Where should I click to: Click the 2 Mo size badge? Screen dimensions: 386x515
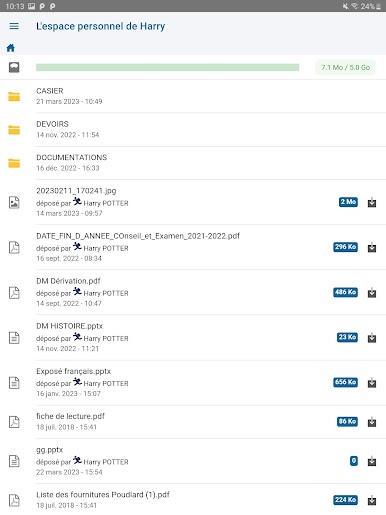coord(348,202)
